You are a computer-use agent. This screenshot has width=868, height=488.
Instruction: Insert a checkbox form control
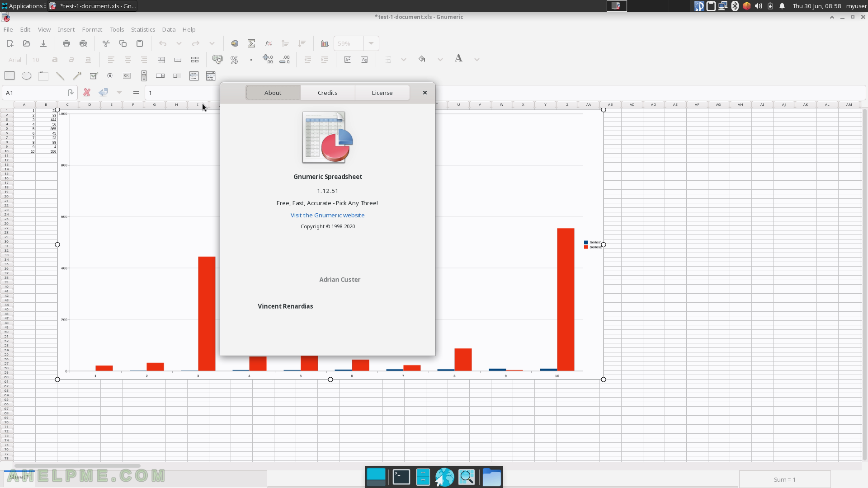[x=94, y=76]
